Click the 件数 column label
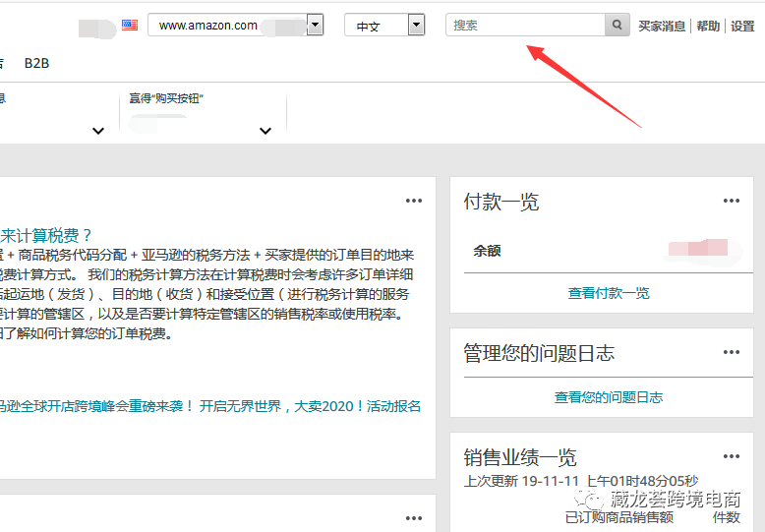 coord(727,517)
